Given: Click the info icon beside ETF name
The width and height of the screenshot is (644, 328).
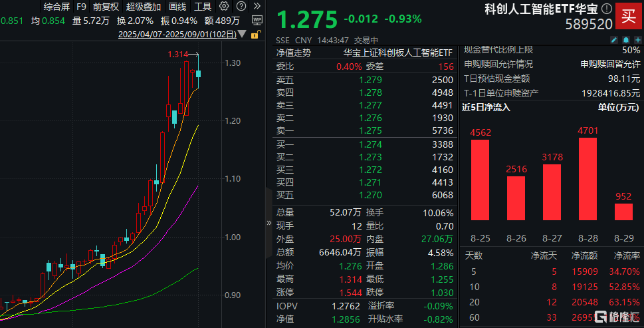Looking at the screenshot, I should 606,8.
